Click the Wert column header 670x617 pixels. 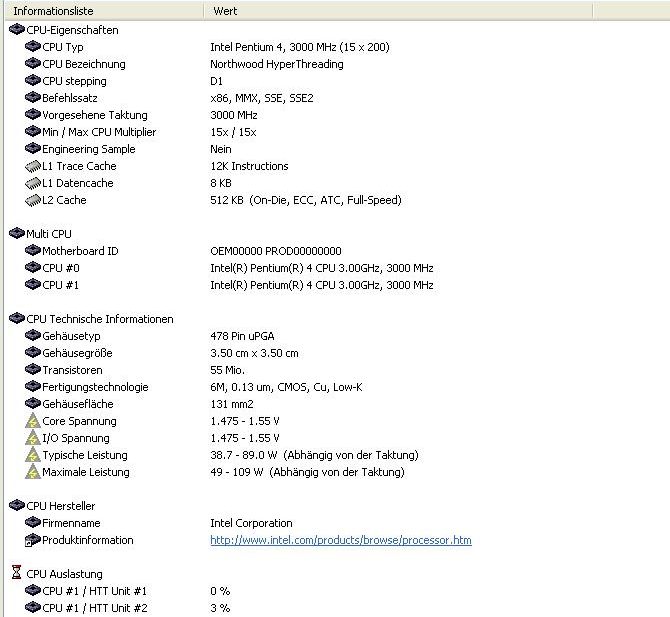pos(398,11)
